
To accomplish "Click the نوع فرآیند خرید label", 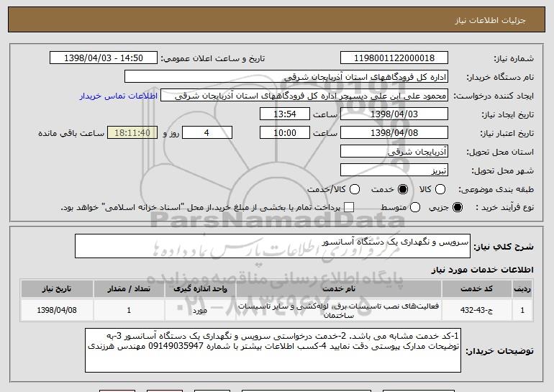I will point(505,207).
